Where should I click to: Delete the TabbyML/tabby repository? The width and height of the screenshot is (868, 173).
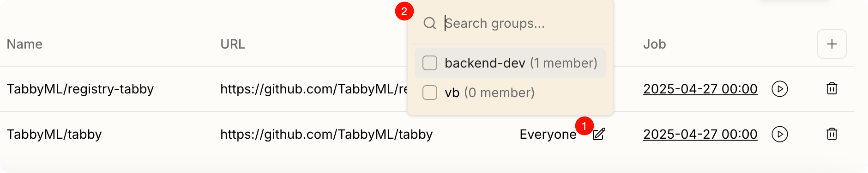[x=832, y=134]
